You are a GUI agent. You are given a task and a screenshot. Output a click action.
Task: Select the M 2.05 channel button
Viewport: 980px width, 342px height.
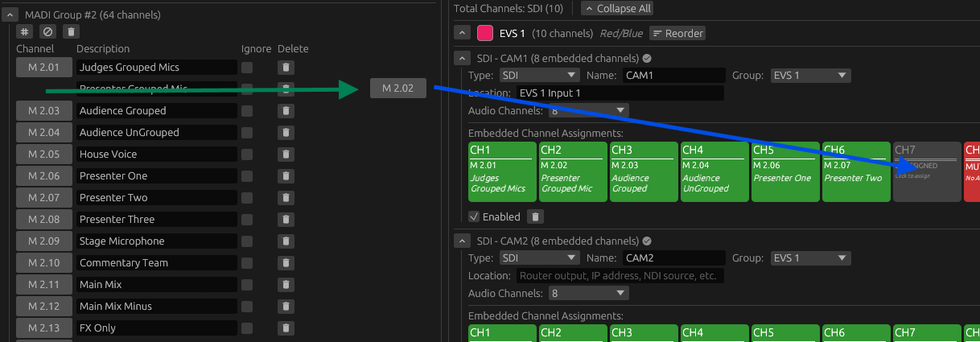click(x=43, y=154)
